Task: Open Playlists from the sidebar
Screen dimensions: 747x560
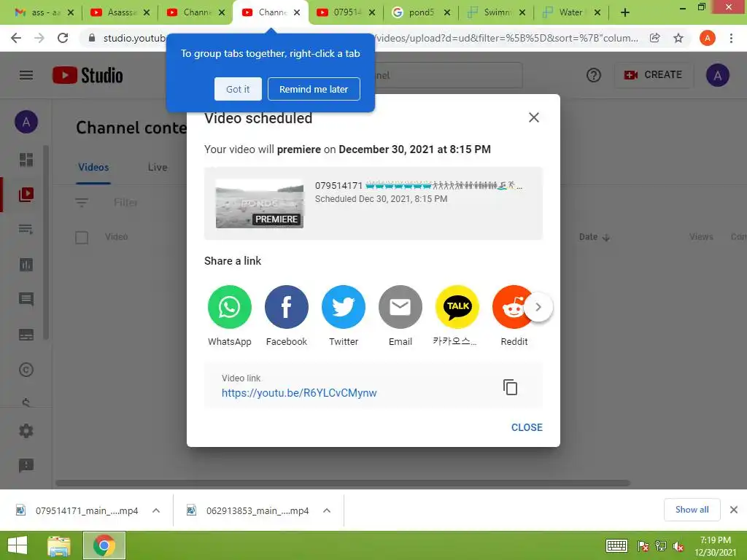Action: [26, 230]
